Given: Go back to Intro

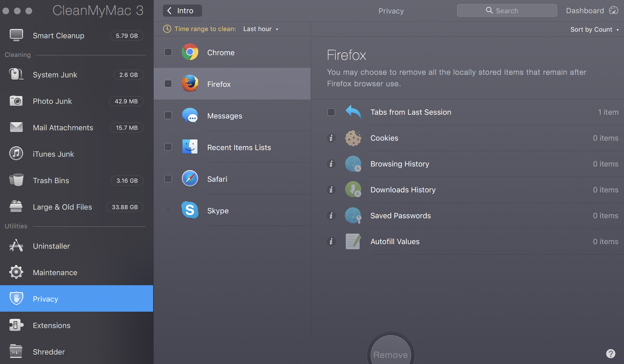Looking at the screenshot, I should (x=182, y=11).
